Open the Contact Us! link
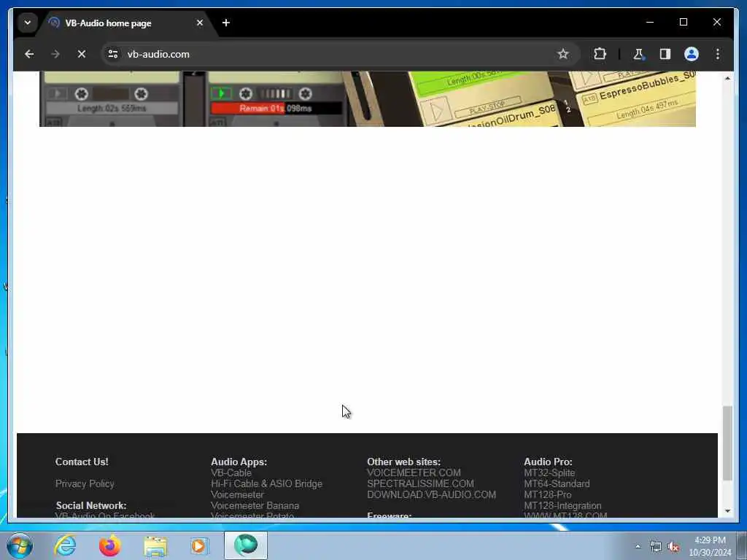The image size is (747, 560). (82, 462)
